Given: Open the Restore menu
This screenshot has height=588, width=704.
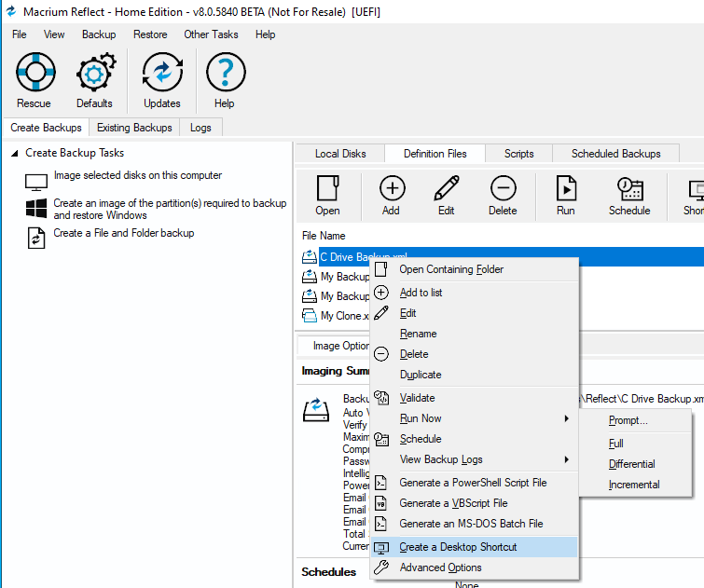Looking at the screenshot, I should (150, 34).
